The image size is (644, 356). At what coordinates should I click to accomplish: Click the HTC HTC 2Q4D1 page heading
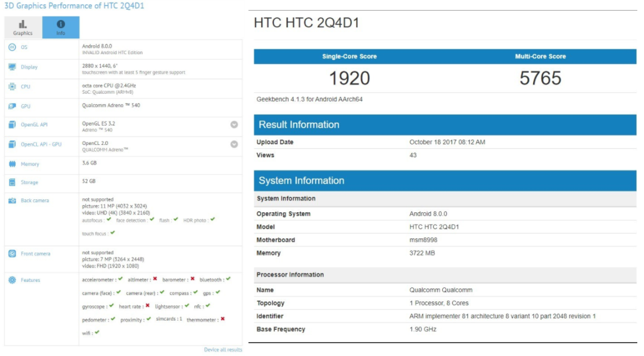(306, 23)
